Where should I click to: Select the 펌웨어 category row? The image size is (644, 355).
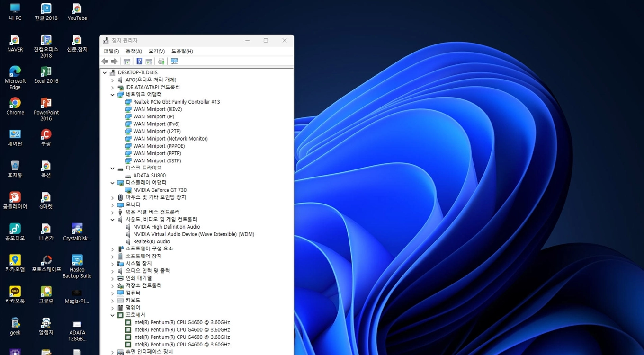[133, 308]
